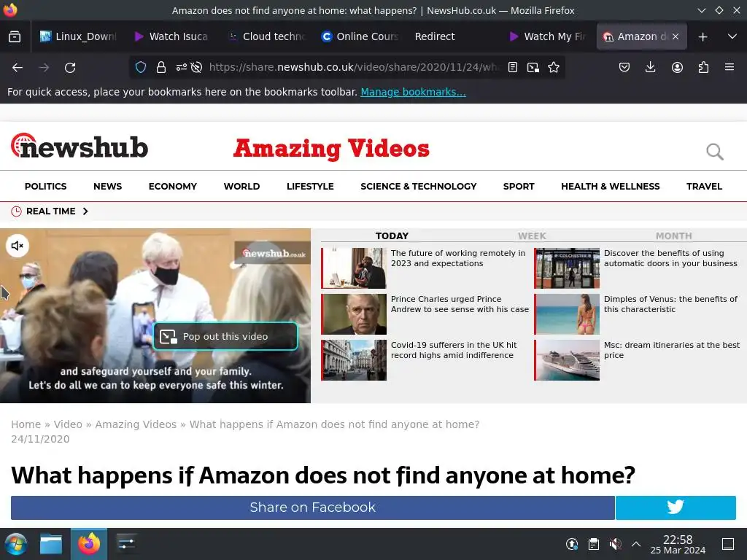Open SCIENCE & TECHNOLOGY section
This screenshot has width=747, height=560.
pos(418,186)
